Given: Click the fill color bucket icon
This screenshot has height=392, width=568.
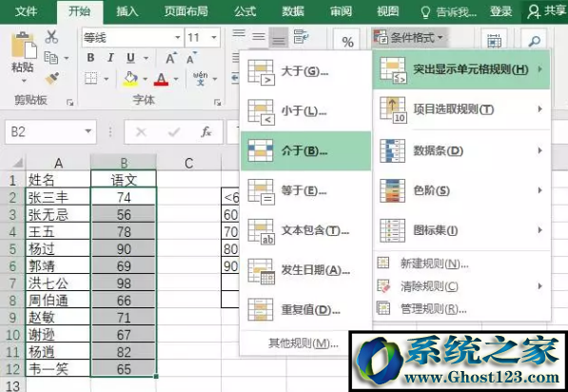Looking at the screenshot, I should point(130,79).
